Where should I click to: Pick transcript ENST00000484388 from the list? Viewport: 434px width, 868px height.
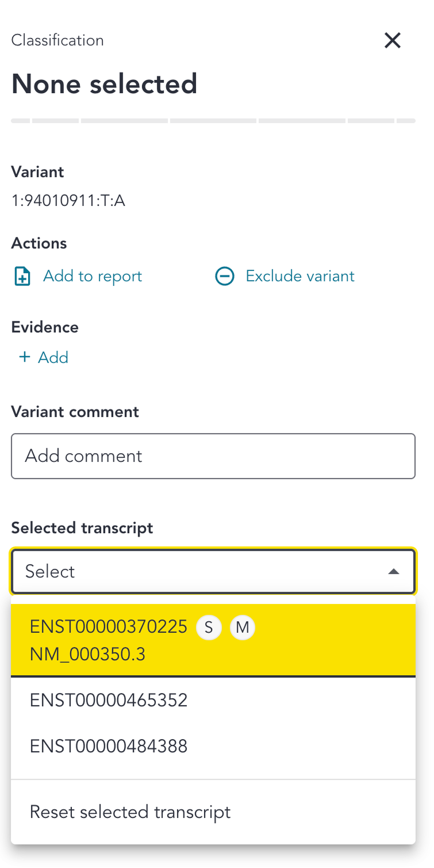(x=213, y=746)
